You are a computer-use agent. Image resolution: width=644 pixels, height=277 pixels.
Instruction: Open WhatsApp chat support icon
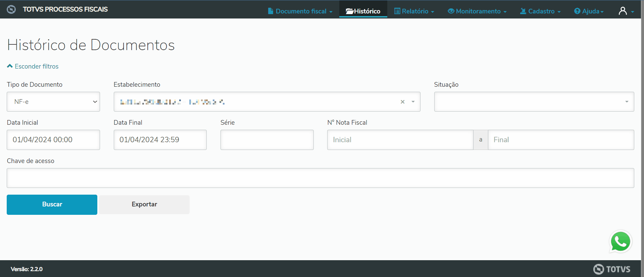621,241
